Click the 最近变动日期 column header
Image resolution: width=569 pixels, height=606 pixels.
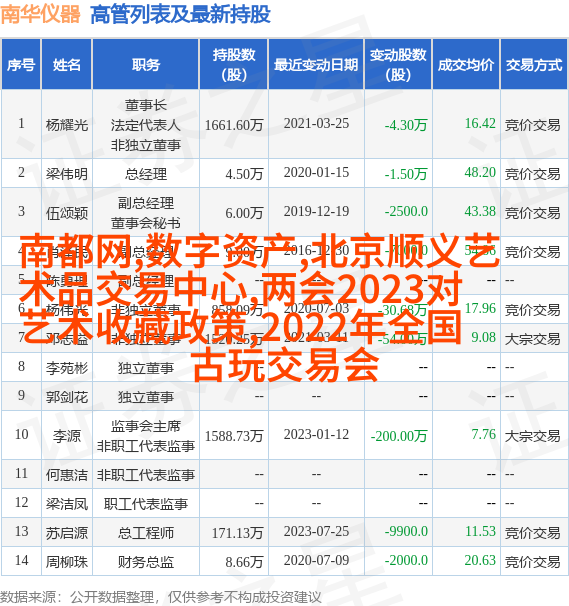pos(316,65)
